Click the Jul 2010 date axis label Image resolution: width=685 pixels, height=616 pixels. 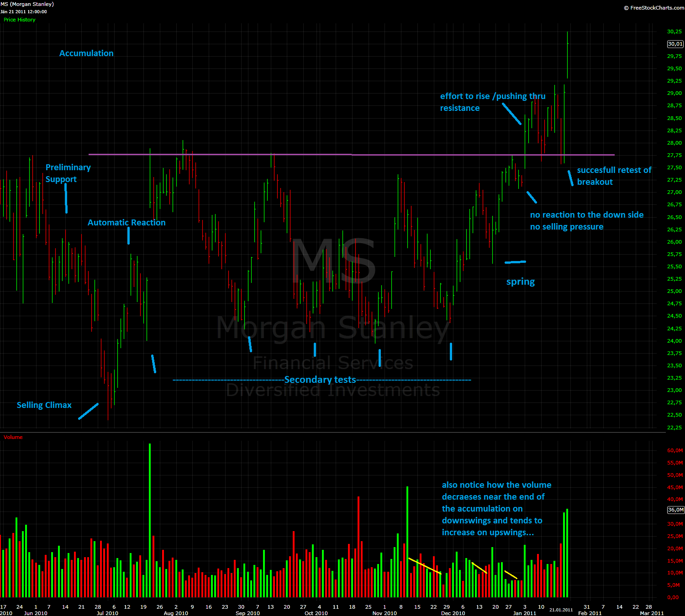(x=107, y=613)
